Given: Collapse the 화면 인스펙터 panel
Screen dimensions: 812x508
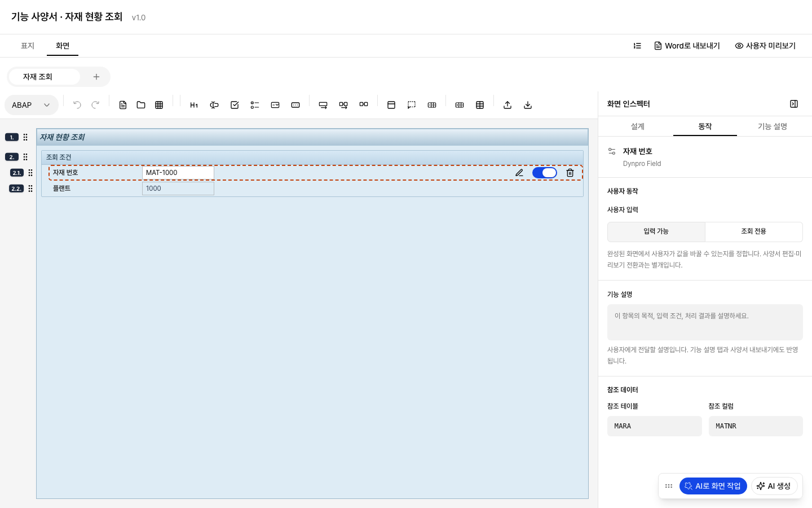Looking at the screenshot, I should click(x=794, y=104).
